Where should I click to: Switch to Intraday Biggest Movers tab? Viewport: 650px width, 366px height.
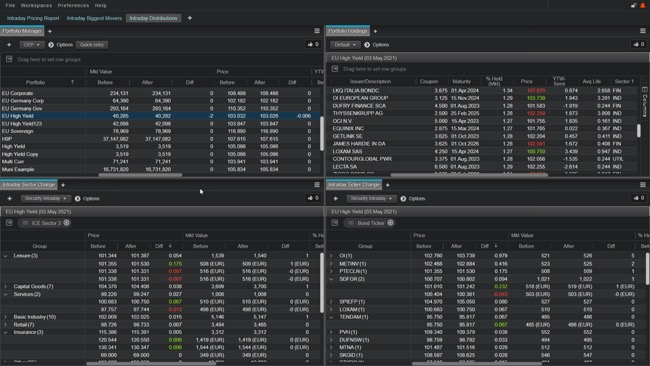94,18
